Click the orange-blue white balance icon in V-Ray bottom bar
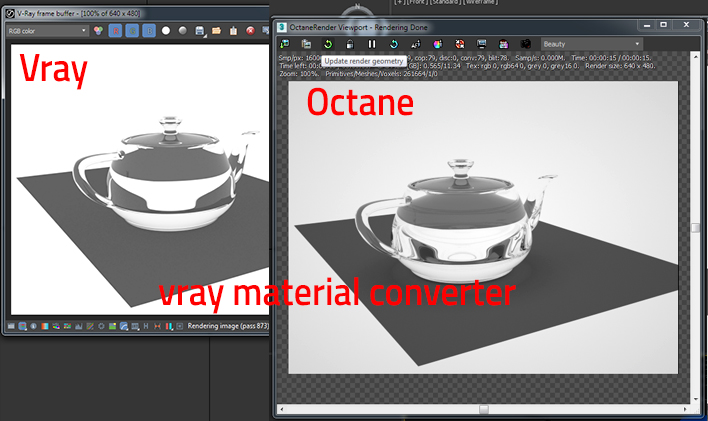 pos(45,326)
